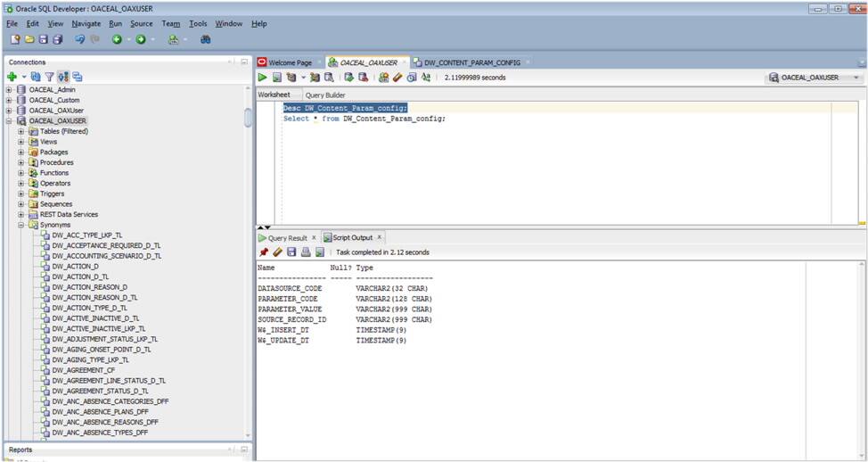Viewport: 868px width, 462px height.
Task: Click the green plus New Connection icon
Action: pyautogui.click(x=12, y=77)
